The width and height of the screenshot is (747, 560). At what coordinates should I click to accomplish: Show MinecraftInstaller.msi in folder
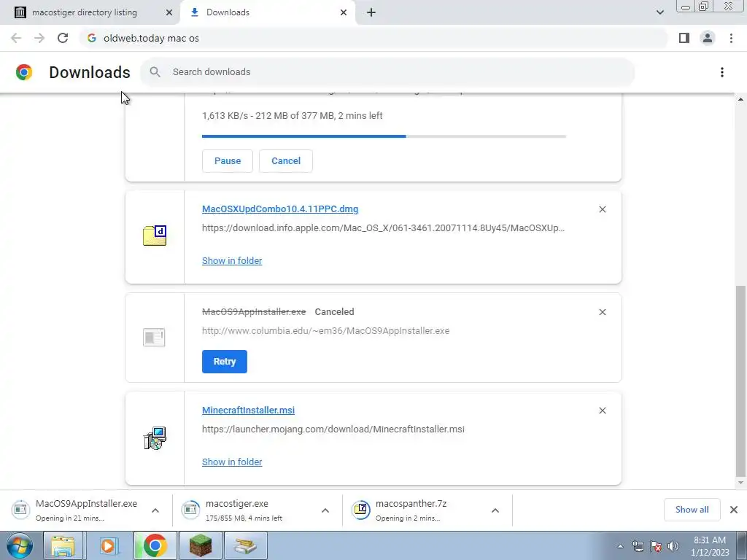coord(232,462)
